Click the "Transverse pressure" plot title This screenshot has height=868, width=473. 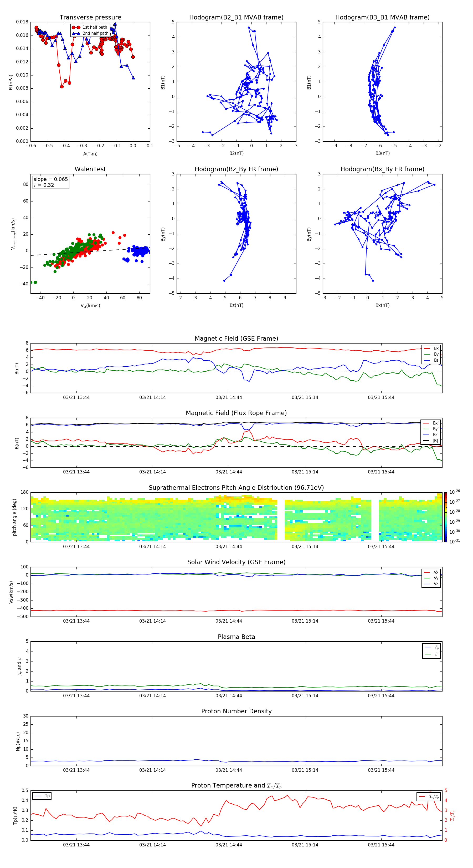pos(90,17)
